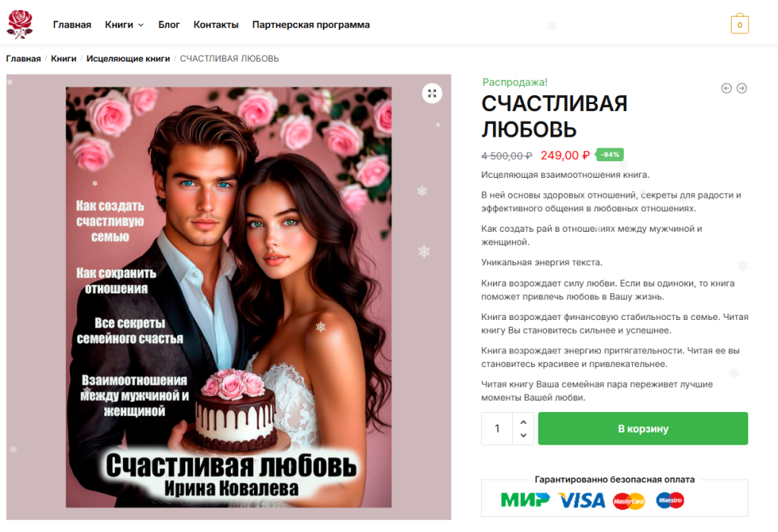Open the shopping cart icon
The image size is (778, 532).
(x=739, y=24)
